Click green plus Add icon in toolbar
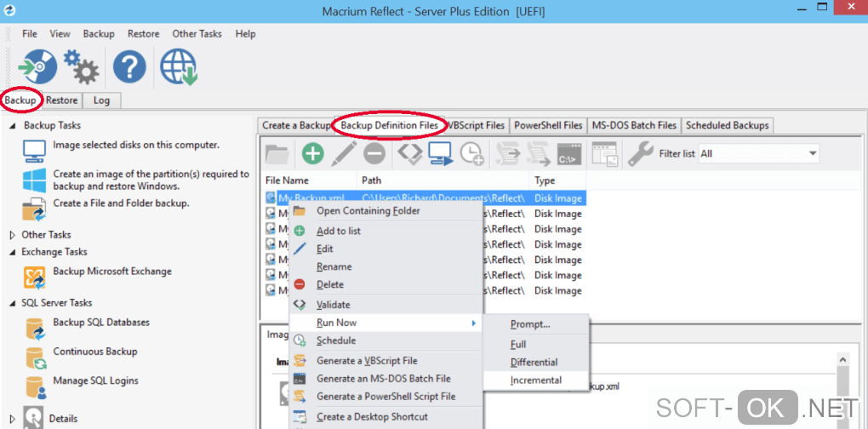 [x=313, y=153]
